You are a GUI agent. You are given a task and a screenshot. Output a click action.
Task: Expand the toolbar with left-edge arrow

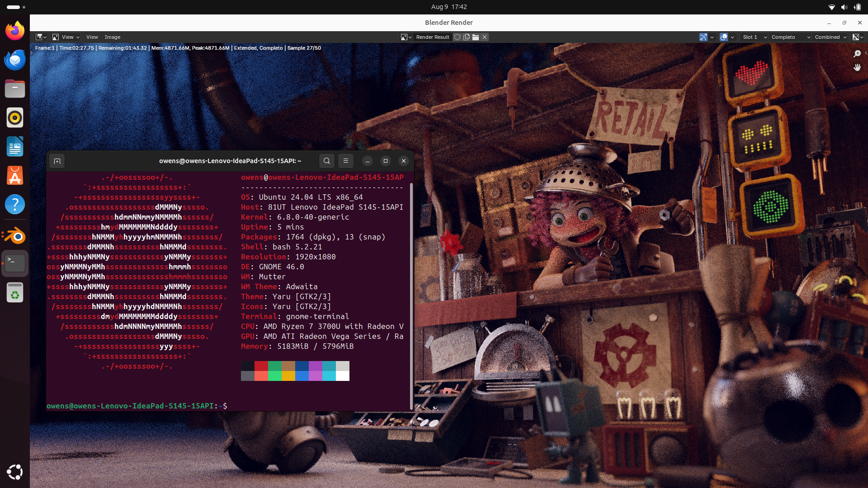pos(32,53)
